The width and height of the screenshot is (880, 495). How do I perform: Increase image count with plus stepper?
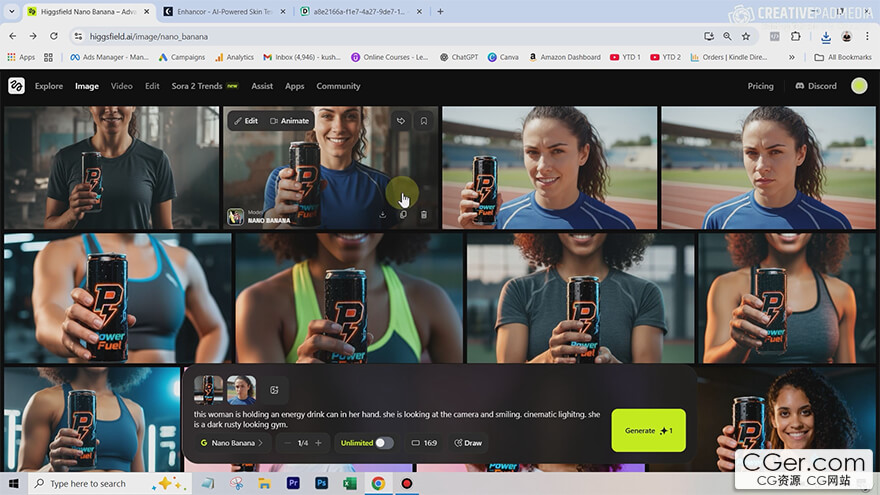(319, 443)
